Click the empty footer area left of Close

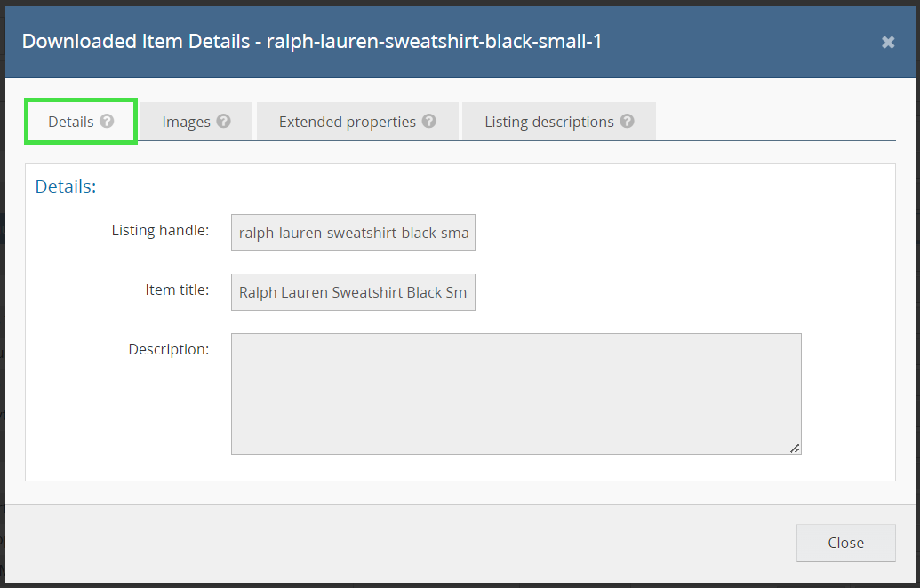tap(400, 543)
